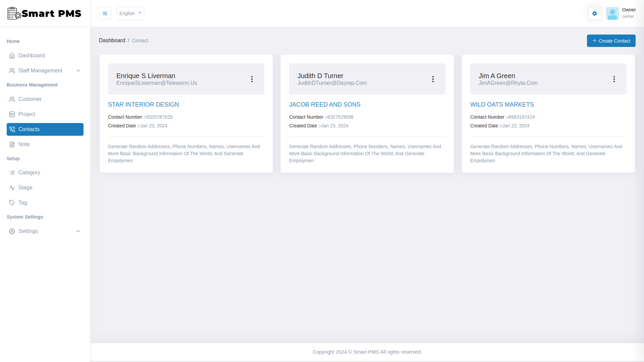This screenshot has width=644, height=362.
Task: Click the Smart PMS logo
Action: 44,13
